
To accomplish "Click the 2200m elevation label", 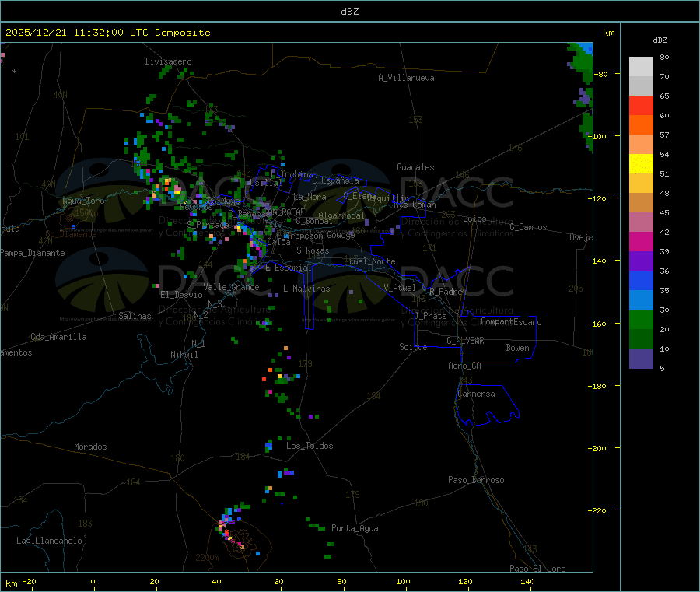I will (207, 558).
